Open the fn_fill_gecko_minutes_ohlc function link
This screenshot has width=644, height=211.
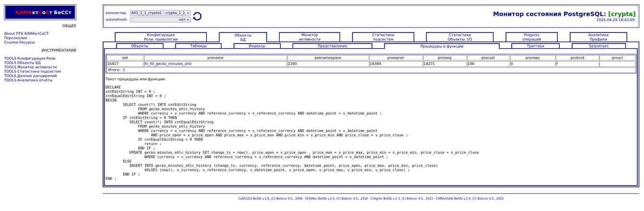point(168,64)
